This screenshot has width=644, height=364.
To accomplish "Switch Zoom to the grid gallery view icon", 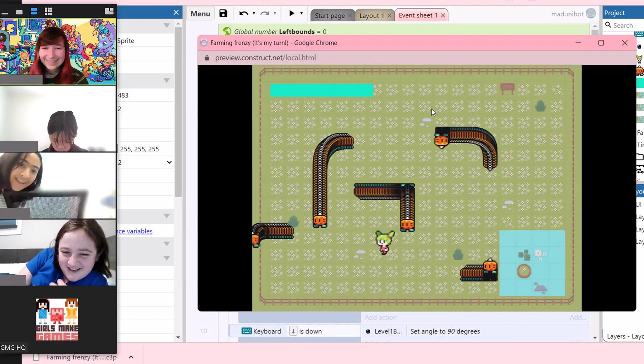I will (x=49, y=11).
